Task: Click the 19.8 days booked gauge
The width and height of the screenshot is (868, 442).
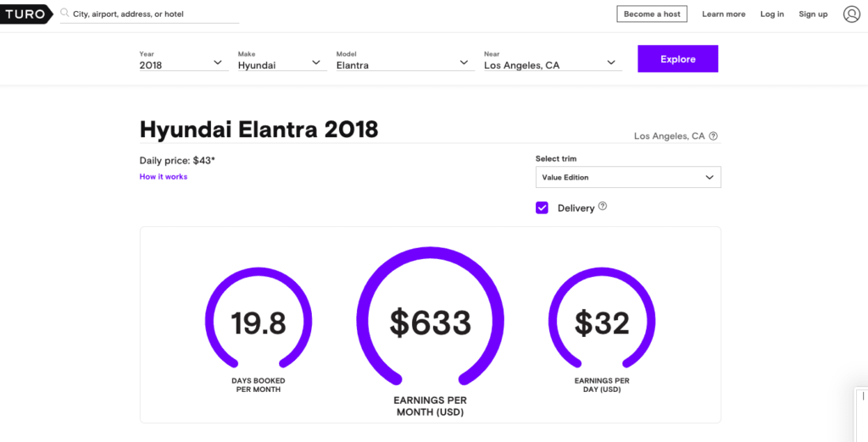Action: 259,318
